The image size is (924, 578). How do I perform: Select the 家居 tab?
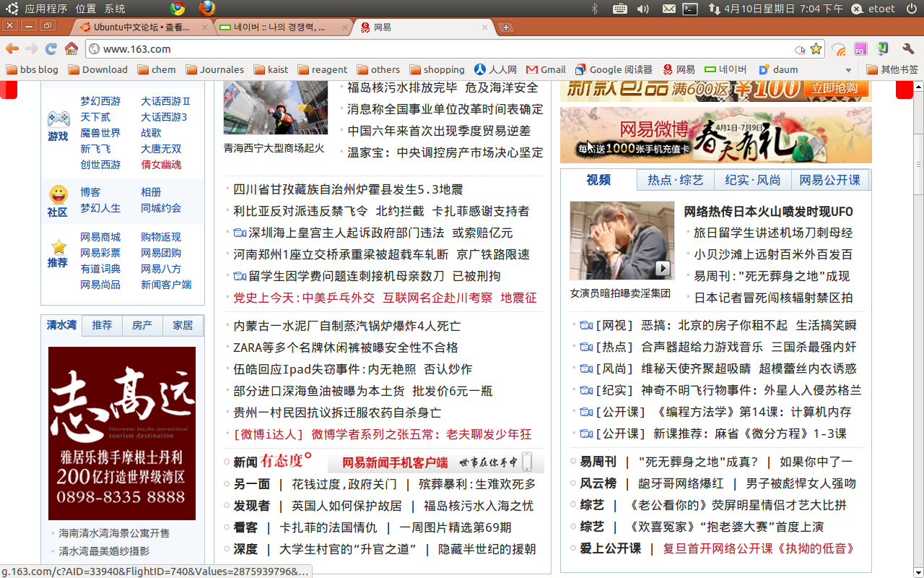[x=183, y=325]
